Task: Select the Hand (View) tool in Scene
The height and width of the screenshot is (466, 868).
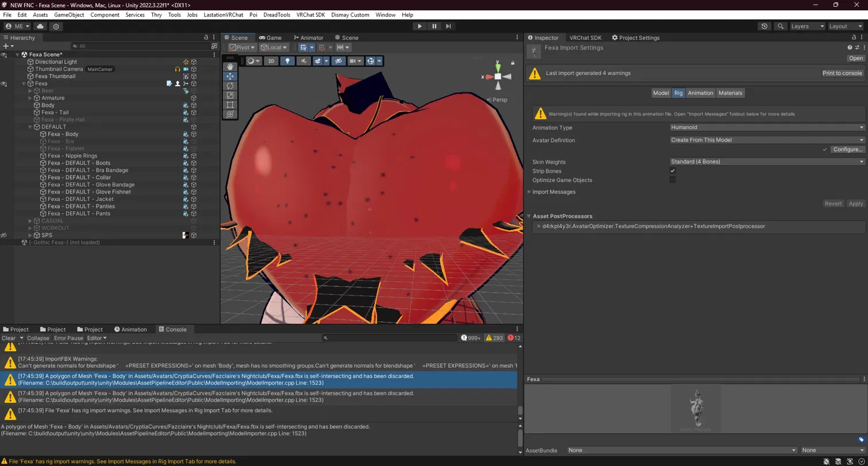Action: [230, 67]
